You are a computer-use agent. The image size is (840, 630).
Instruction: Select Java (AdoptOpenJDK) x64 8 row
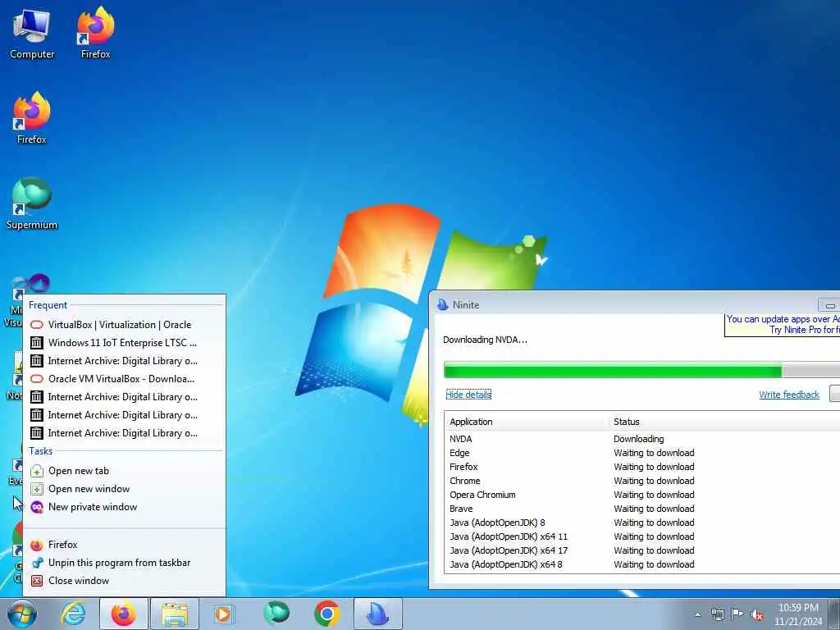point(641,564)
